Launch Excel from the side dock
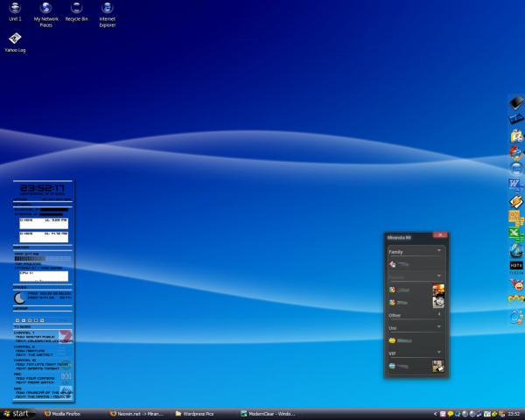The height and width of the screenshot is (420, 525). pyautogui.click(x=515, y=233)
